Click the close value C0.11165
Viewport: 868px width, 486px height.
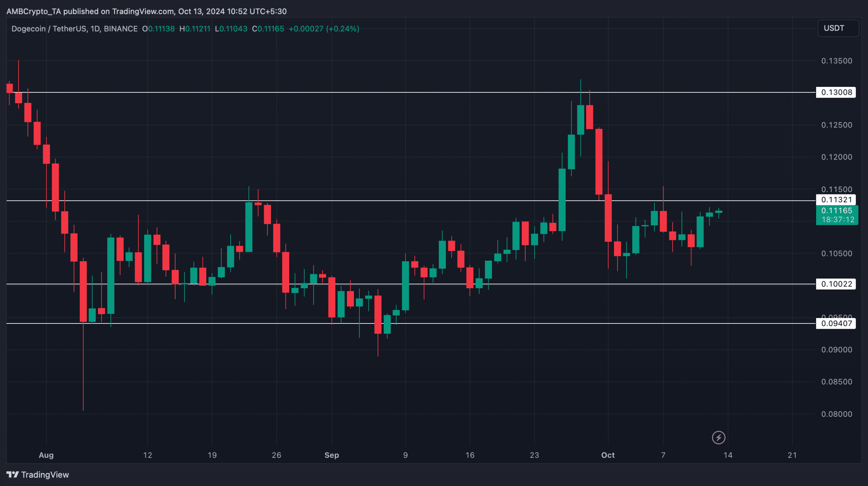click(268, 29)
